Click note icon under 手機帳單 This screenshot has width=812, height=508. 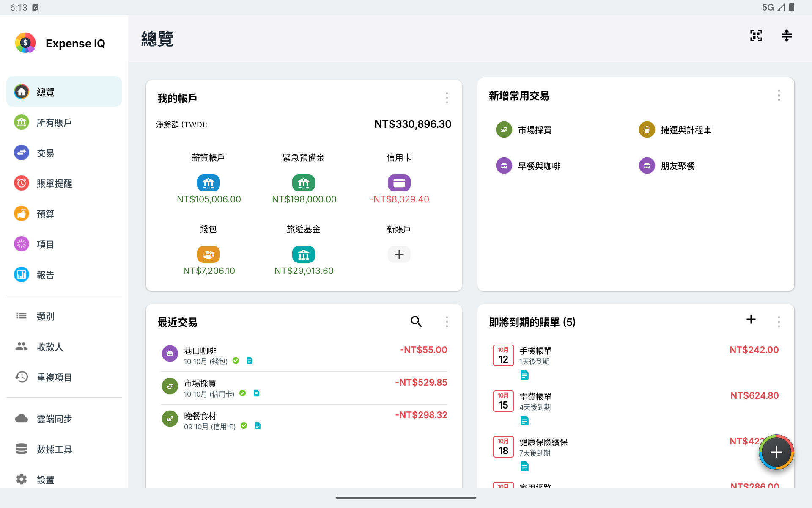(x=524, y=375)
